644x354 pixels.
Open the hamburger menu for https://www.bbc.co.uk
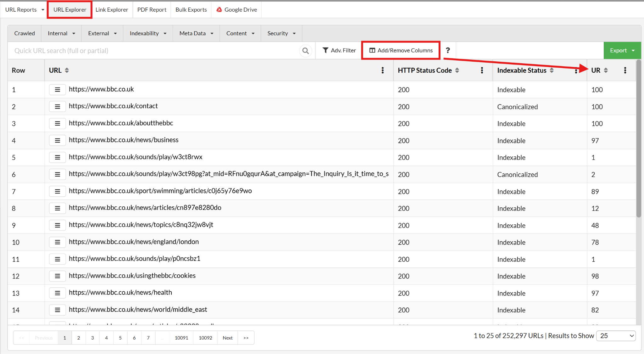coord(57,89)
